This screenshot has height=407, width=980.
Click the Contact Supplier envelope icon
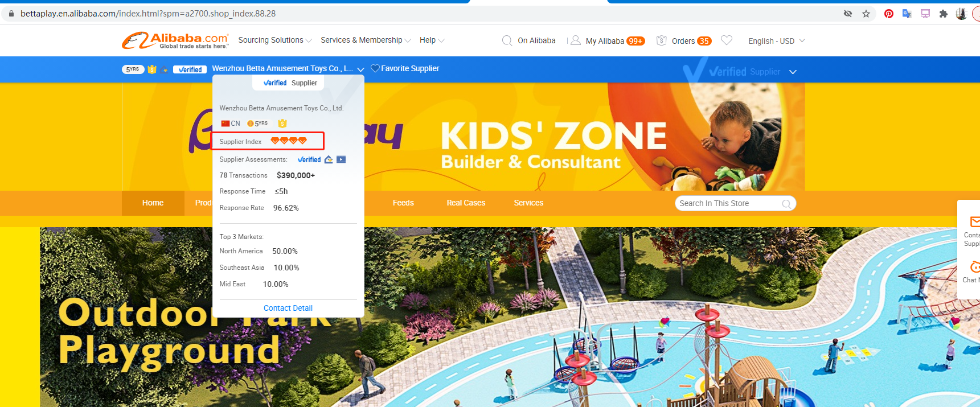[975, 221]
